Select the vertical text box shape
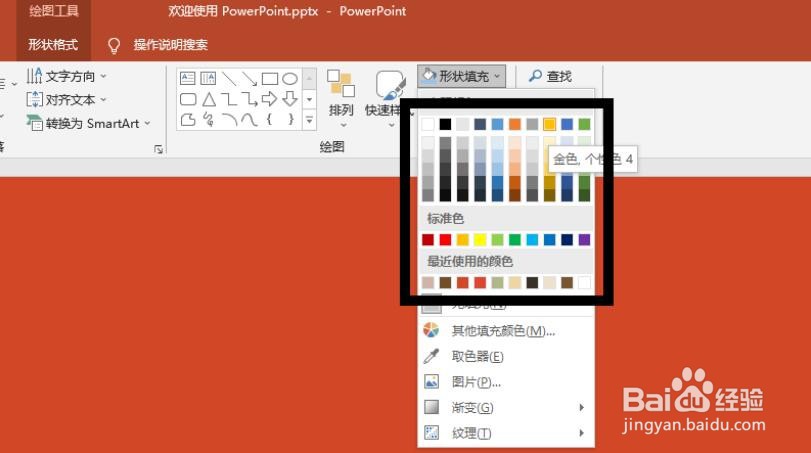This screenshot has height=453, width=811. pos(208,79)
